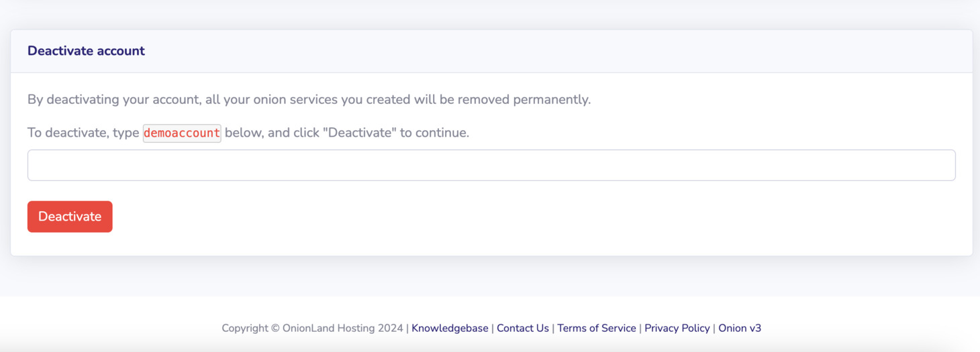
Task: Focus the account name confirmation input field
Action: point(491,165)
